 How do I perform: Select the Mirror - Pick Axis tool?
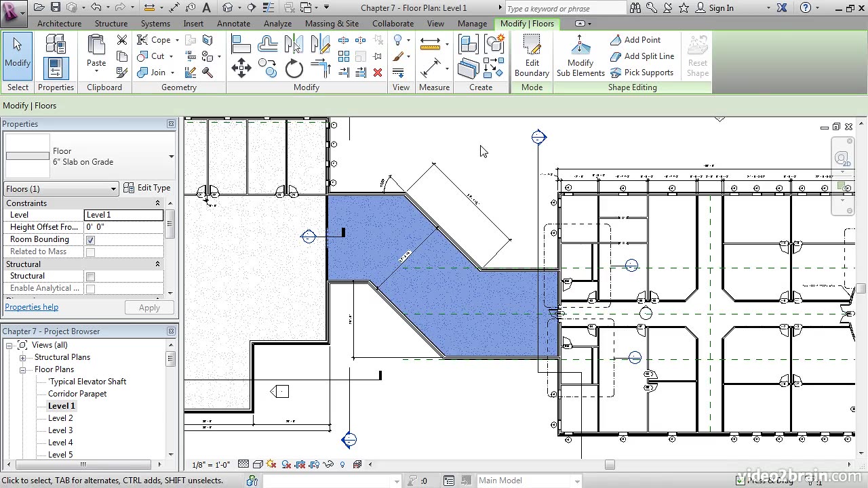click(294, 44)
